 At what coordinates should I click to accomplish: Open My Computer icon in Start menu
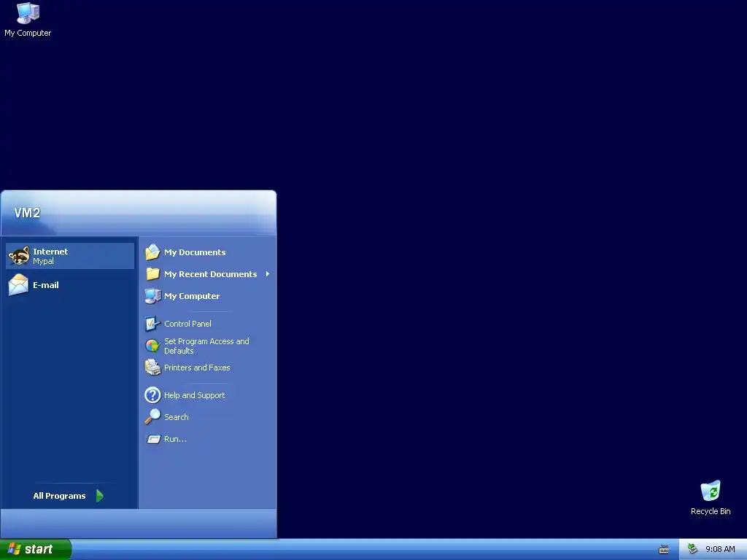[x=152, y=296]
